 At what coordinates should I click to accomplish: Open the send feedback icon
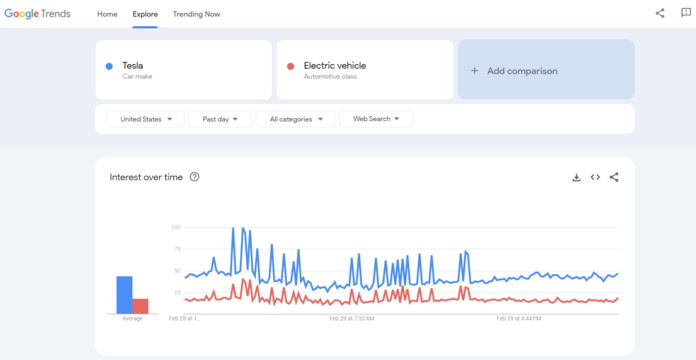click(686, 13)
